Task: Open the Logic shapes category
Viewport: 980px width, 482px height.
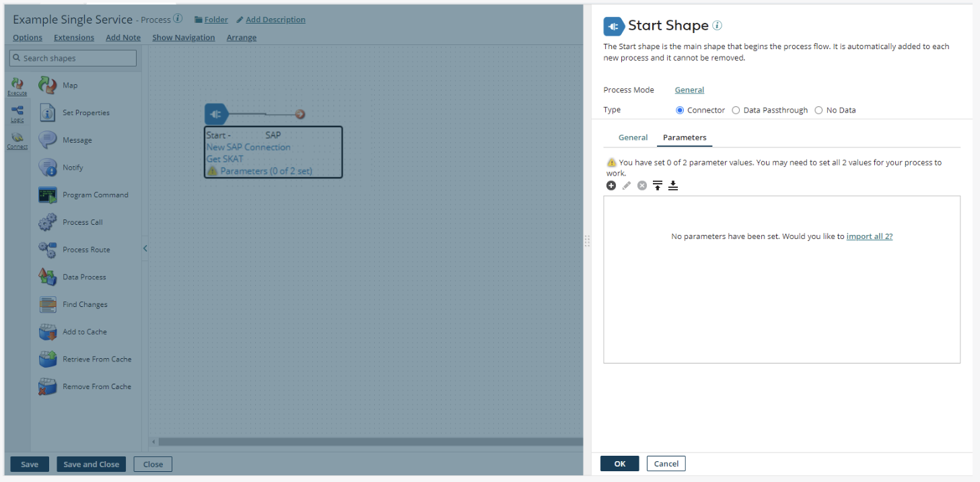Action: pos(17,114)
